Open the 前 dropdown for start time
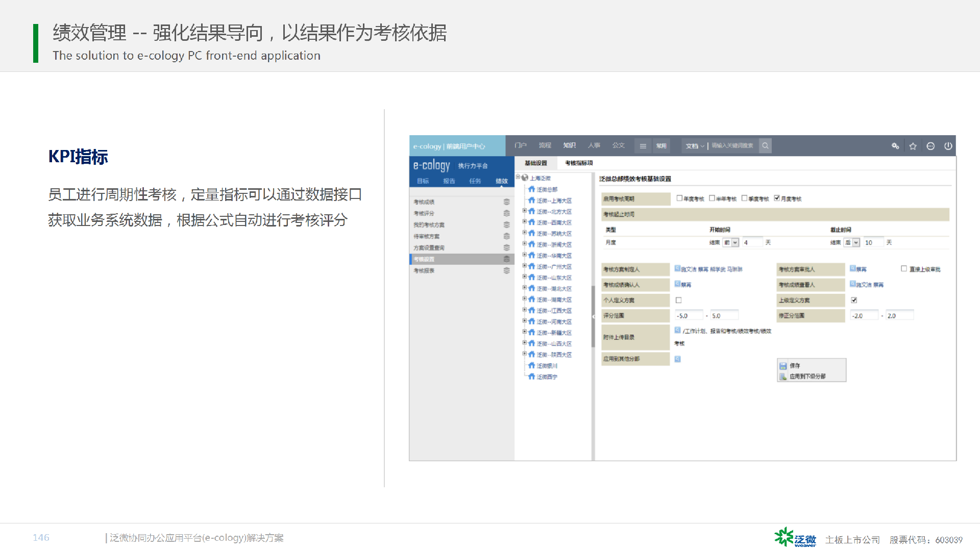The height and width of the screenshot is (551, 980). tap(731, 242)
